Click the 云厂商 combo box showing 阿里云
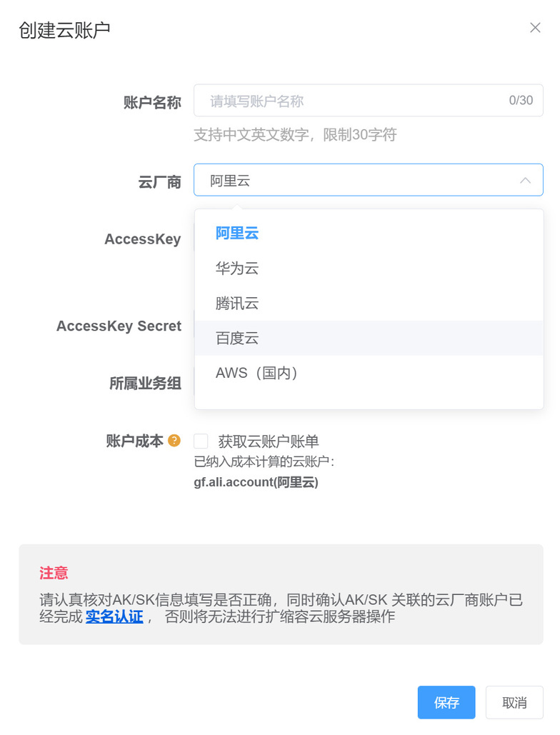Image resolution: width=560 pixels, height=735 pixels. 369,180
